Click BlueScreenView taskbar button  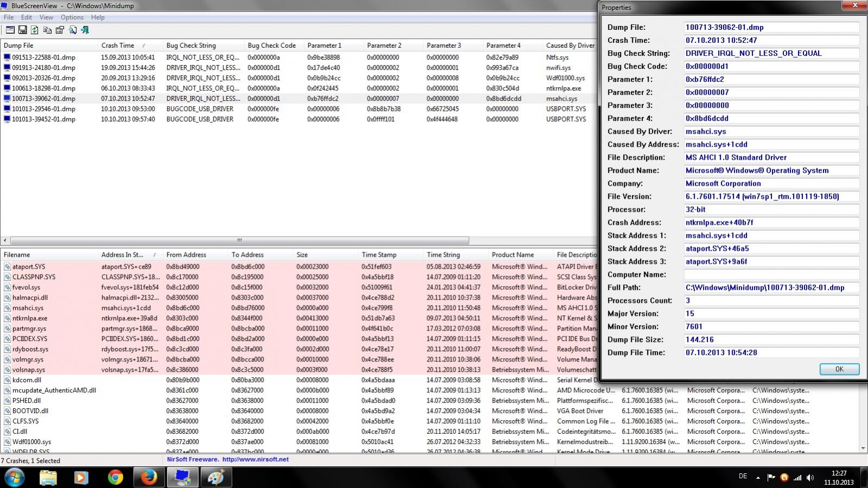182,478
